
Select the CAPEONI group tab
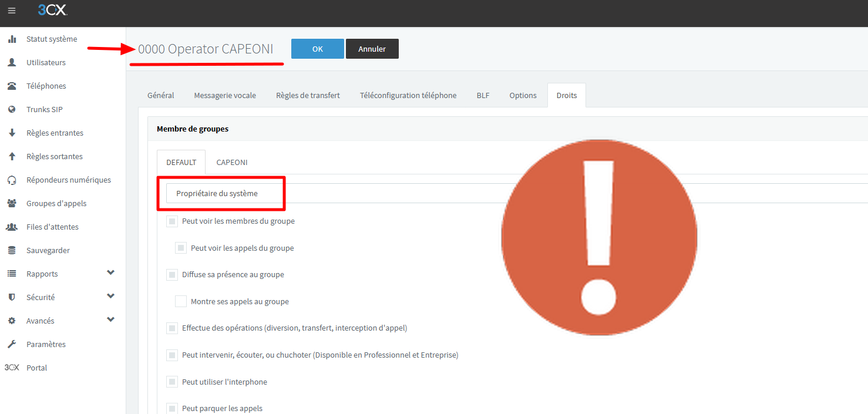pyautogui.click(x=232, y=162)
